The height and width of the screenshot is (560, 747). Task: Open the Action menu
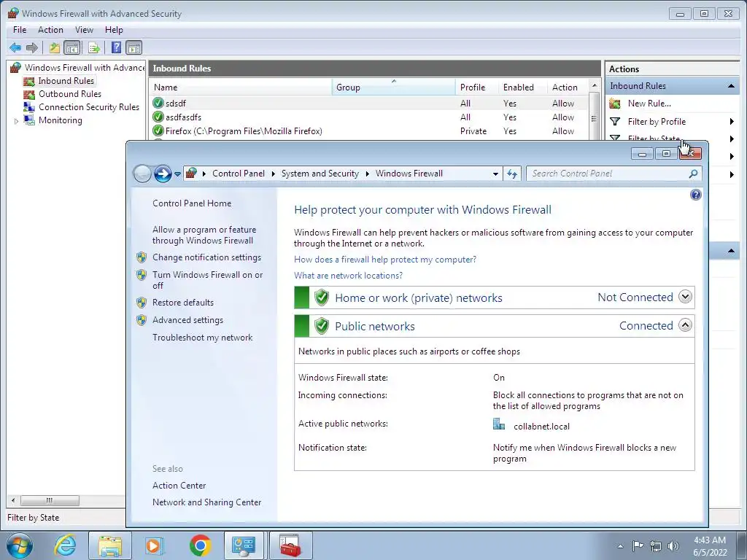point(50,29)
